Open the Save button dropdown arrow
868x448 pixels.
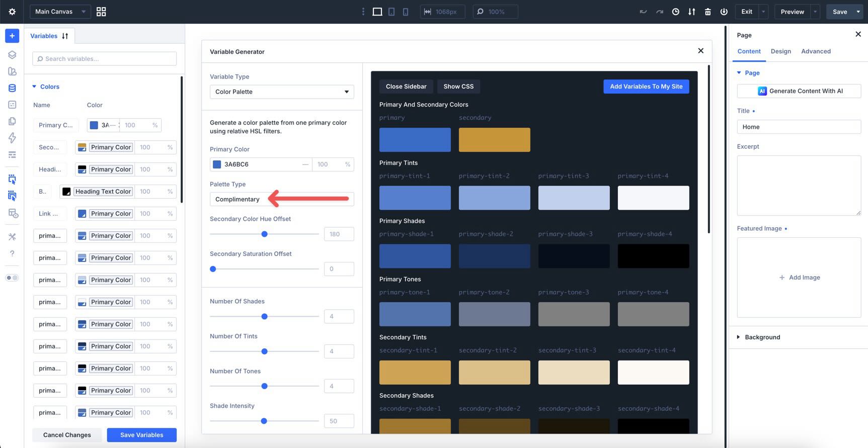(x=858, y=12)
